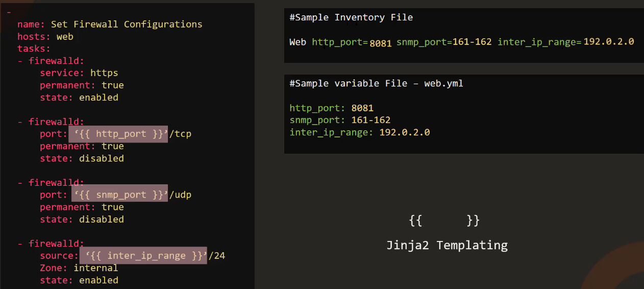Click 'inter_ip_range: 192.0.2.0' in web.yml
This screenshot has height=289, width=644.
[360, 132]
